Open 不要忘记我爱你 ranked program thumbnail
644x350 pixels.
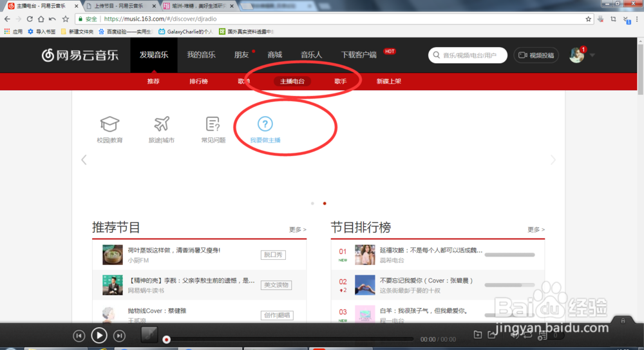coord(365,285)
